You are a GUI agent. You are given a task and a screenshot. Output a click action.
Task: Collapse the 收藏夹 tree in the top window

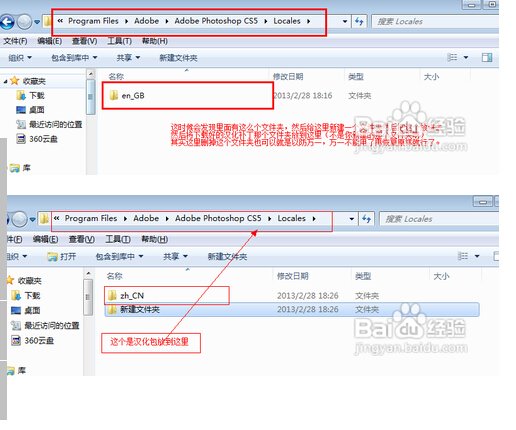point(5,81)
